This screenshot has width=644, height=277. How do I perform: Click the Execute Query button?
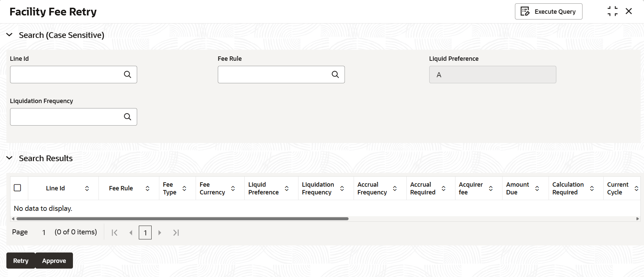point(549,11)
